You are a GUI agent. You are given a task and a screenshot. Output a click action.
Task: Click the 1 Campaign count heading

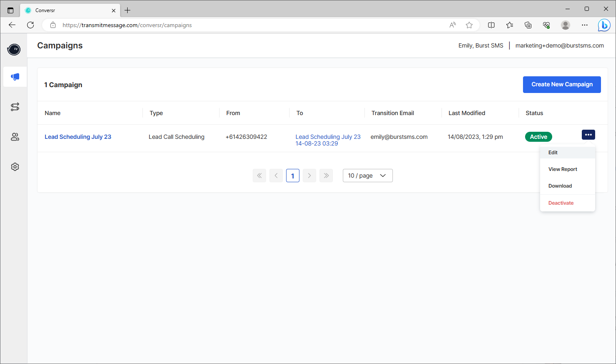pyautogui.click(x=63, y=85)
